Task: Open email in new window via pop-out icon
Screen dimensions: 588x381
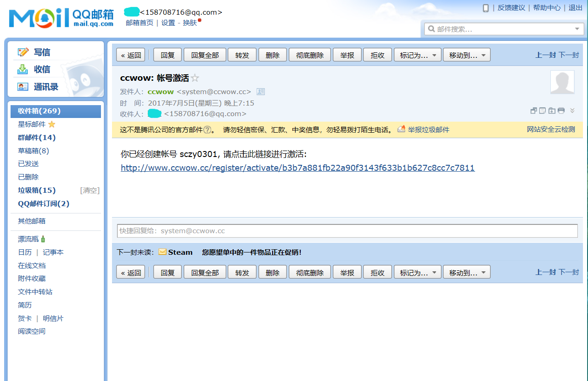Action: click(x=533, y=110)
